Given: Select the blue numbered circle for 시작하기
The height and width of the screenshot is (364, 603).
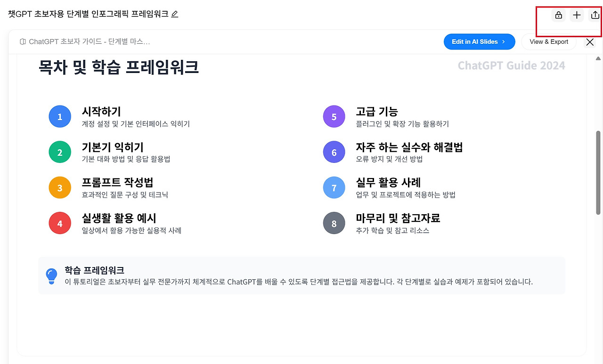Looking at the screenshot, I should tap(60, 116).
